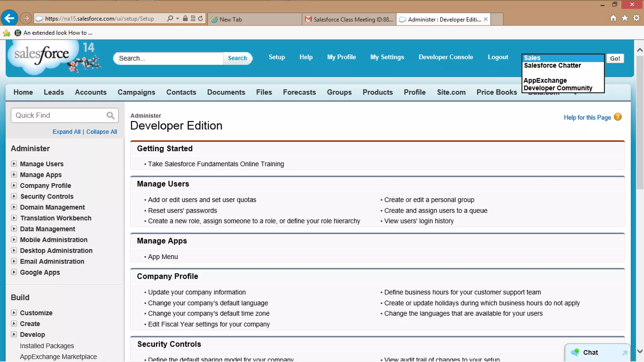This screenshot has width=644, height=362.
Task: Expand the Data Management tree node
Action: pos(14,229)
